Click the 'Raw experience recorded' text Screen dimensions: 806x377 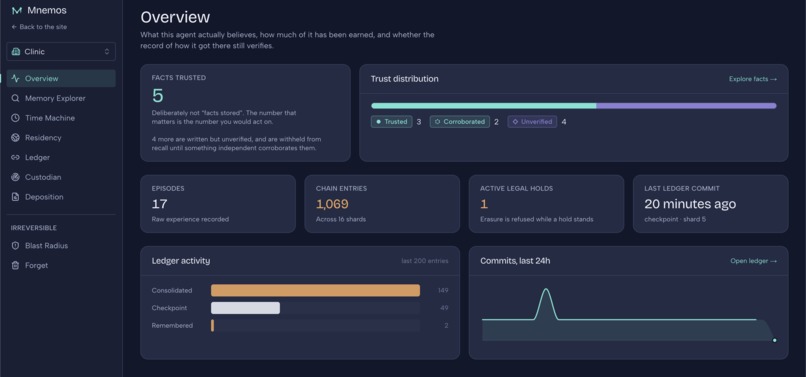coord(190,220)
